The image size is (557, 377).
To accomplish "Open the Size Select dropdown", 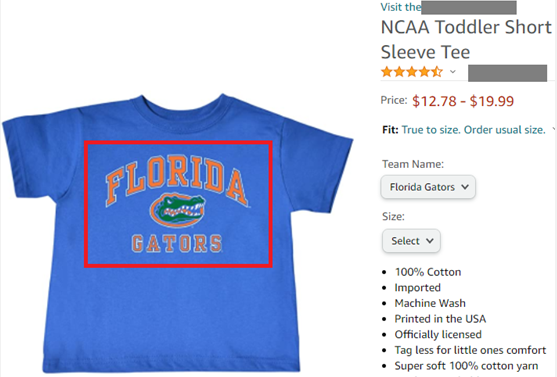I will 411,241.
